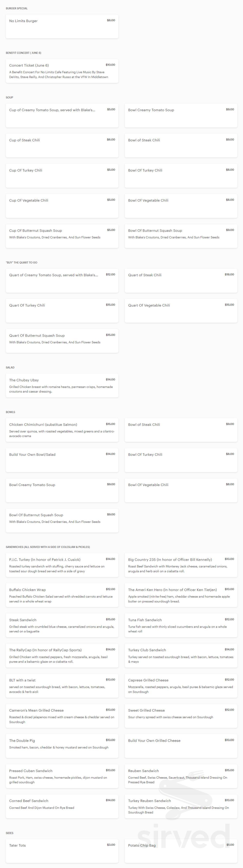Choose Cup of Steak Chili
The width and height of the screenshot is (243, 868).
[x=62, y=146]
